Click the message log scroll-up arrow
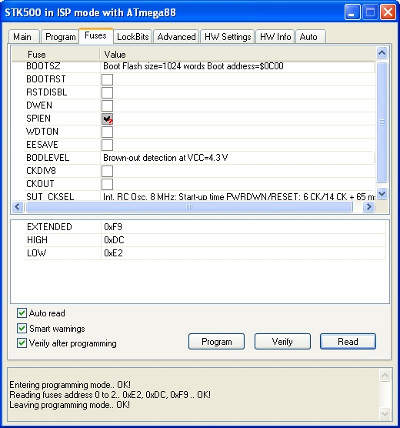Image resolution: width=400 pixels, height=428 pixels. (x=385, y=375)
